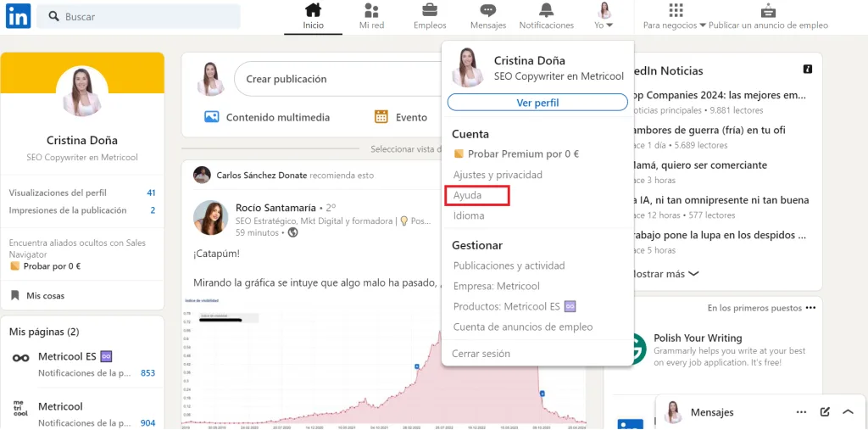The height and width of the screenshot is (430, 868).
Task: Click the LinkedIn logo icon
Action: click(x=19, y=16)
